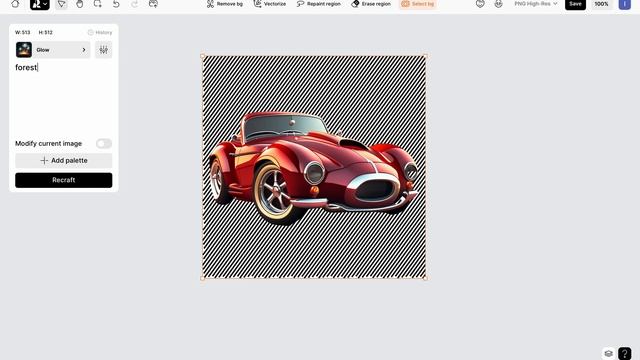Open the Recraft logo menu dropdown
The image size is (640, 360).
(x=40, y=4)
